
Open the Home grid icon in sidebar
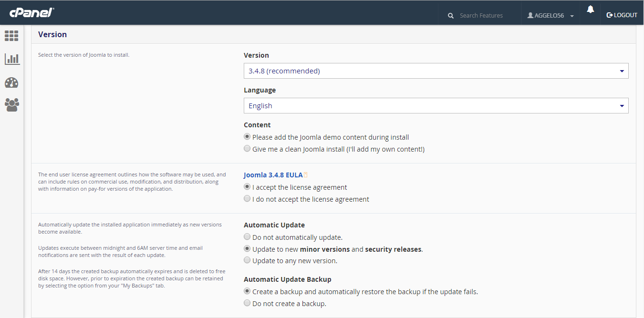coord(11,36)
